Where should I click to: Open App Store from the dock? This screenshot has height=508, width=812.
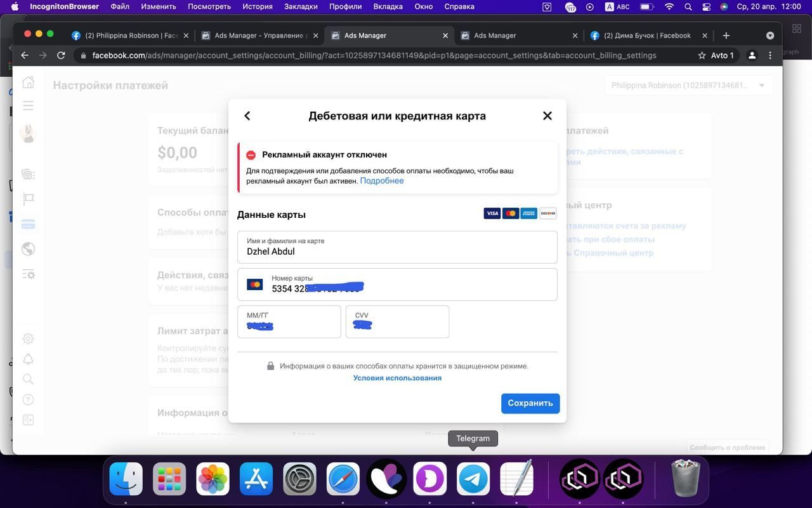click(256, 478)
